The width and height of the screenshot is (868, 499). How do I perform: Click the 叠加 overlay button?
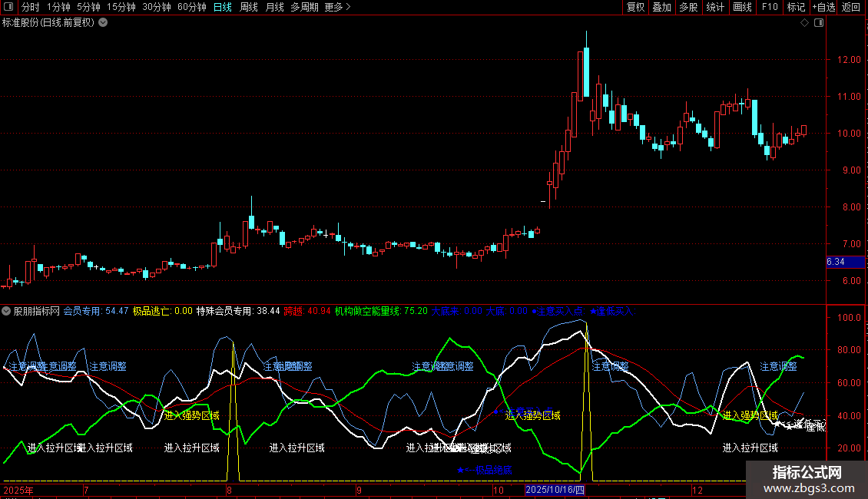click(x=661, y=7)
